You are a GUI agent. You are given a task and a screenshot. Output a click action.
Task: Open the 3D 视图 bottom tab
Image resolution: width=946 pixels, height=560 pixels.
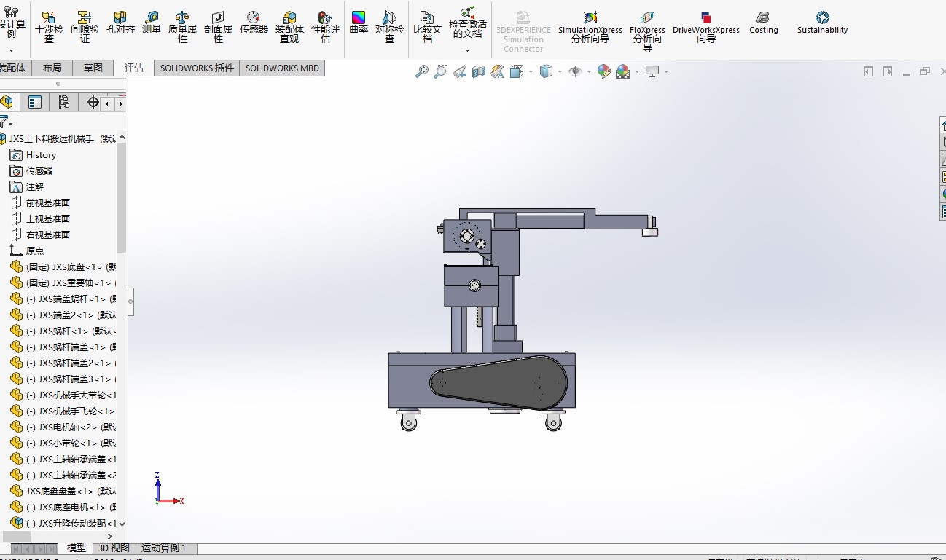[114, 548]
